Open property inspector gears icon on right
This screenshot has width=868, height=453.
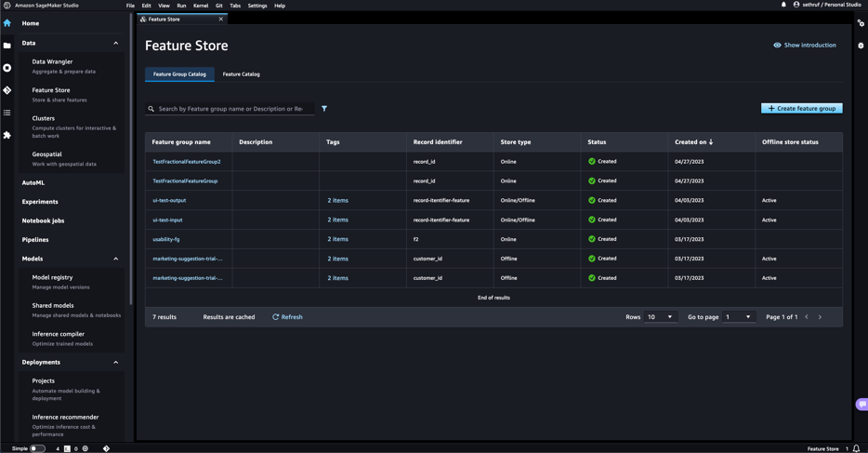[861, 23]
